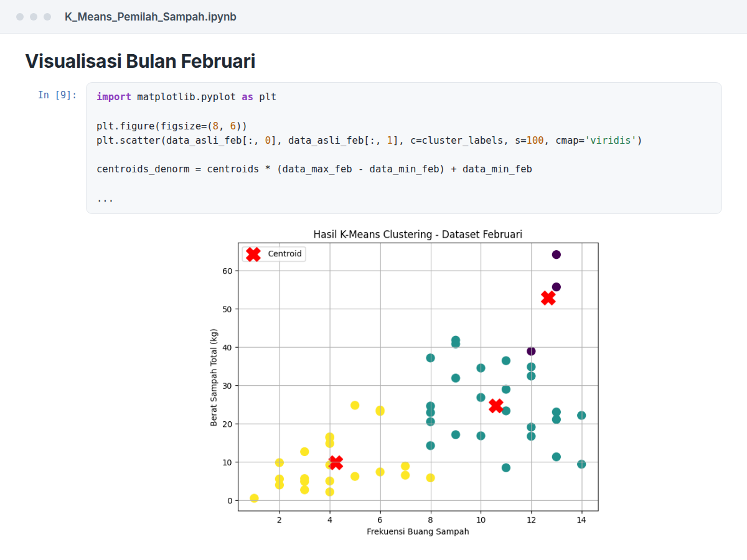Click the Berat Sampah Total (kg) axis label

[214, 377]
